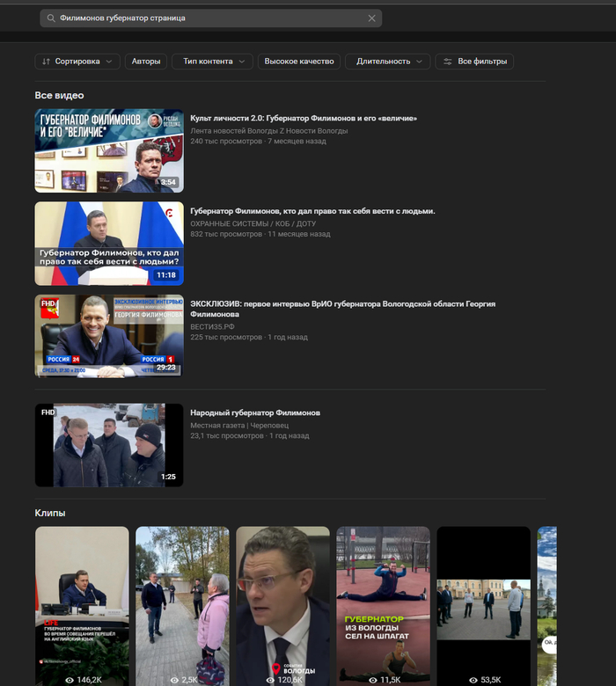Toggle the Высокое качество filter
The height and width of the screenshot is (686, 616).
[299, 62]
